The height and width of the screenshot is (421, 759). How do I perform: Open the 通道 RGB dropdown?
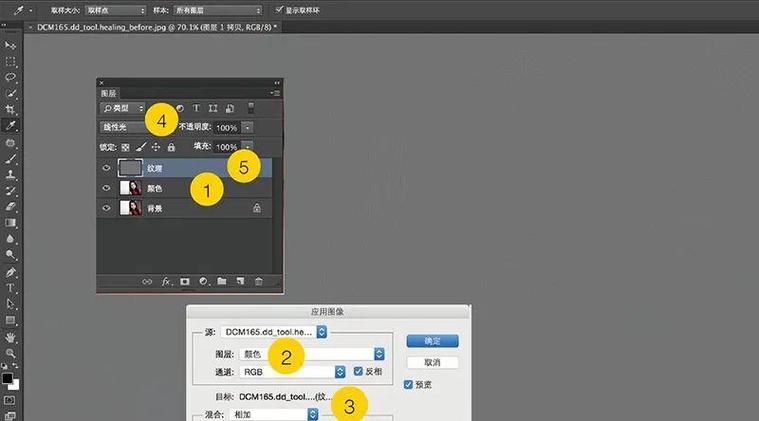tap(292, 372)
